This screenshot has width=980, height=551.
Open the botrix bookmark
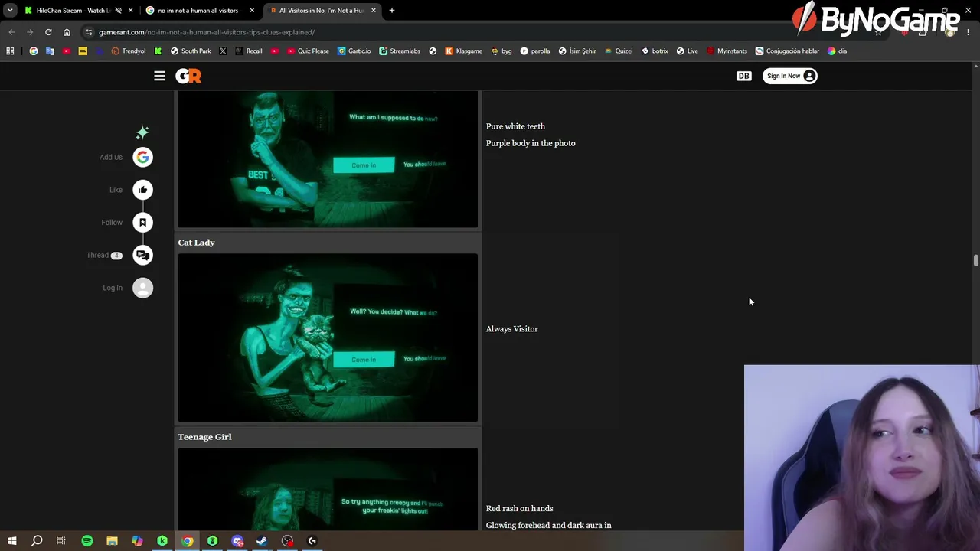[655, 51]
